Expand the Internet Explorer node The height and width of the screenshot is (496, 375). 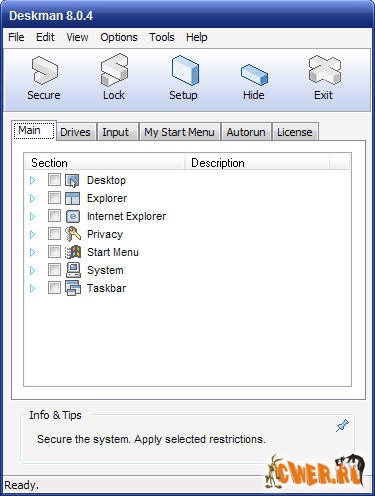(32, 216)
